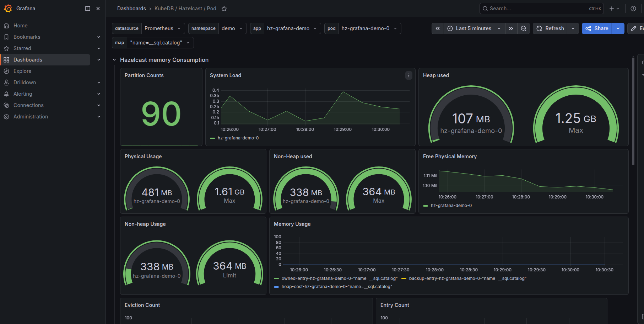
Task: Open the app hz-grafana-demo dropdown
Action: [292, 28]
